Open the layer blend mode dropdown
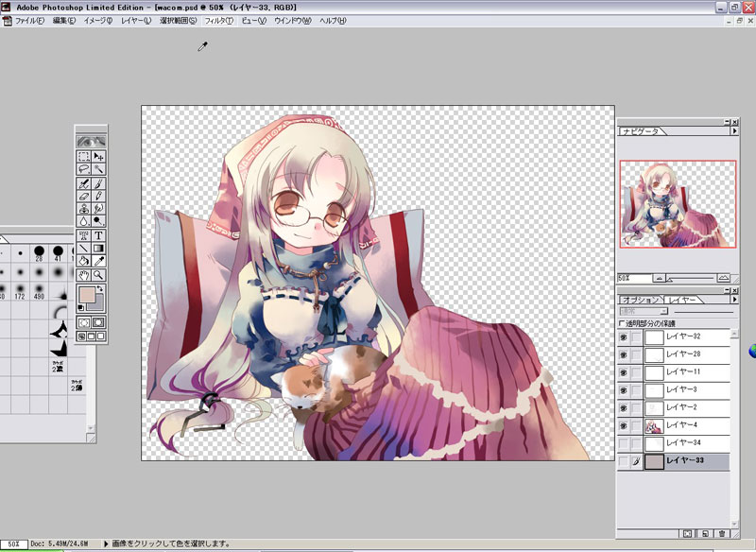The width and height of the screenshot is (756, 552). tap(644, 311)
